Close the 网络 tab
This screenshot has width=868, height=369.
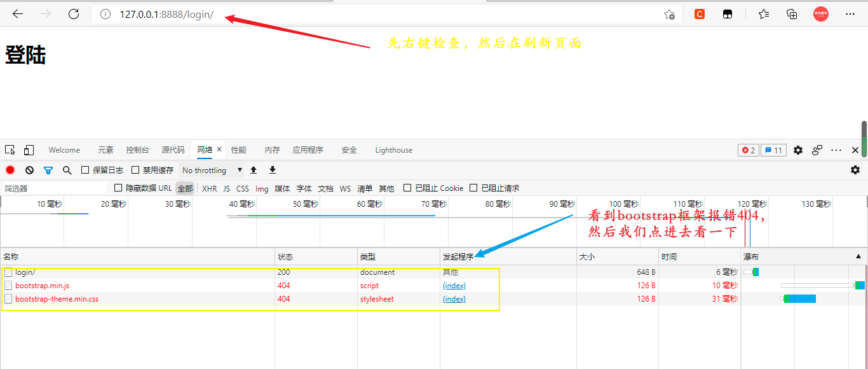tap(219, 150)
